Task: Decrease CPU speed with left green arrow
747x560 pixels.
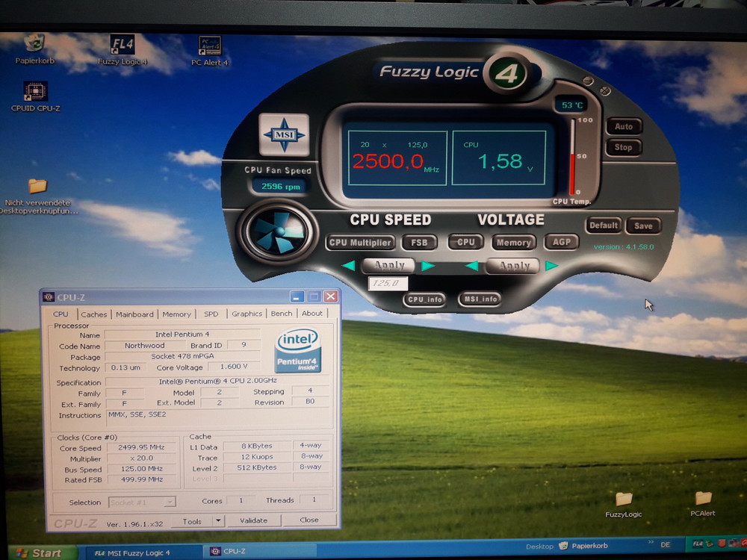Action: 348,266
